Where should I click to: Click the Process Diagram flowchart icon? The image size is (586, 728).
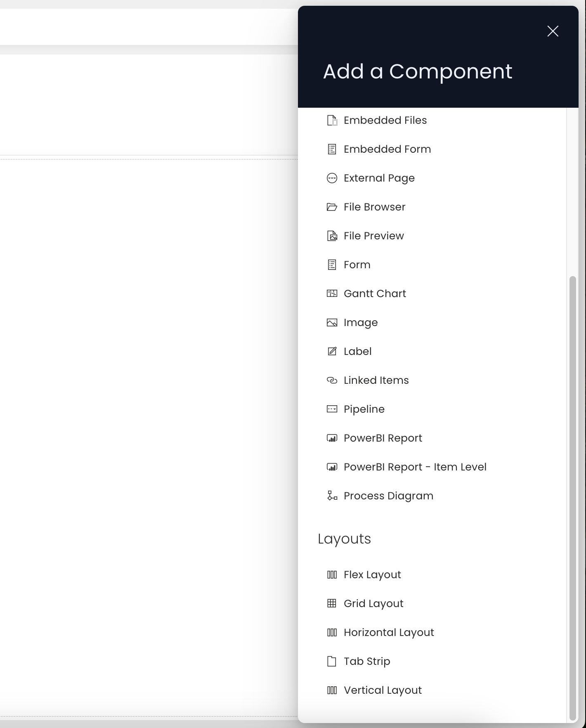[332, 495]
